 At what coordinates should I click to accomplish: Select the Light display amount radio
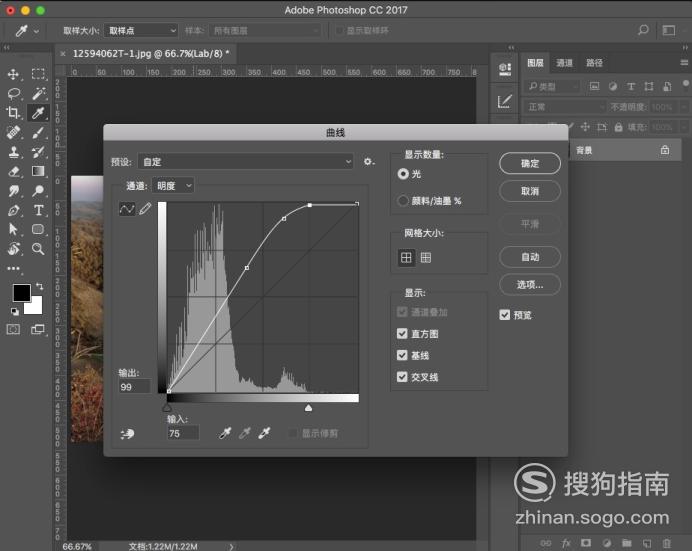(x=403, y=174)
